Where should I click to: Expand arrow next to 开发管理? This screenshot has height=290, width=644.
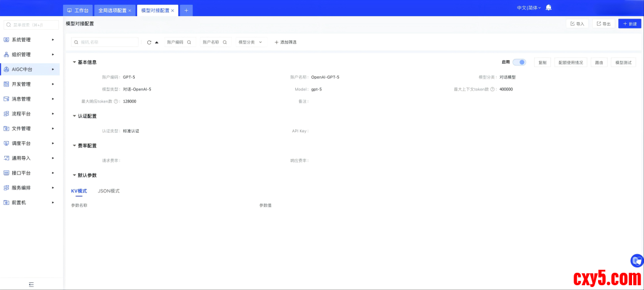[53, 84]
